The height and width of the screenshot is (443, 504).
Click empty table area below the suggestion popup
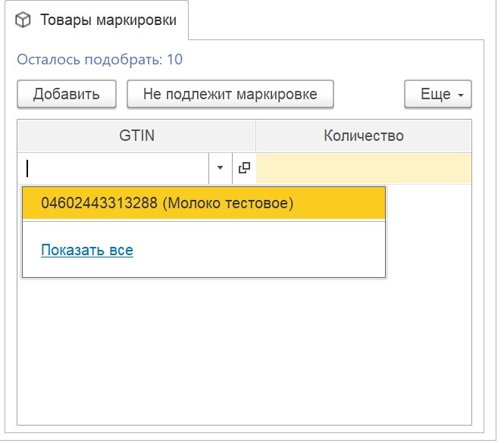click(244, 350)
